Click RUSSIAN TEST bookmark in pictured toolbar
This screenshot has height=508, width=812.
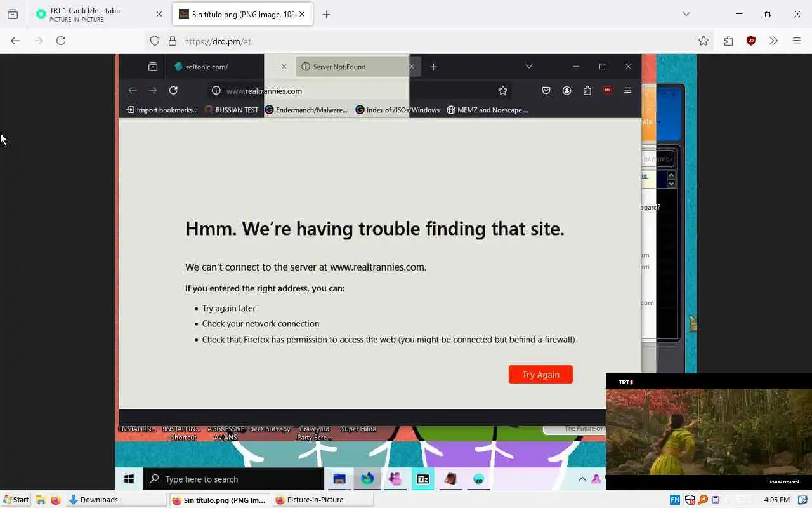tap(232, 110)
